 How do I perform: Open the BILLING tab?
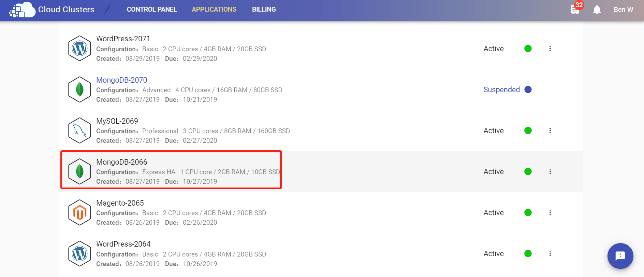coord(264,10)
